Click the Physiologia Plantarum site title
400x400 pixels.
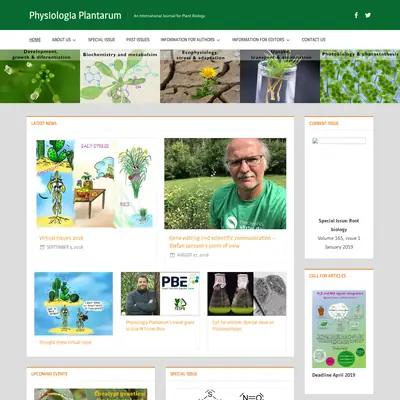tap(75, 15)
